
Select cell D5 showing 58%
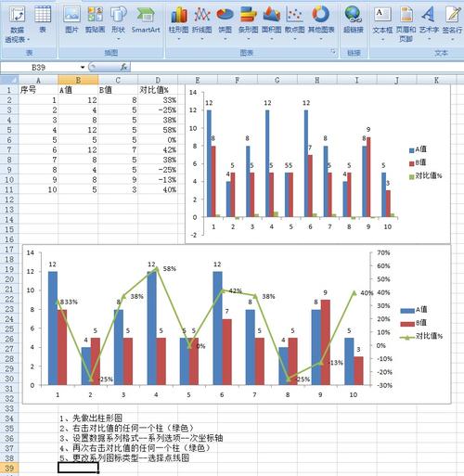[158, 130]
